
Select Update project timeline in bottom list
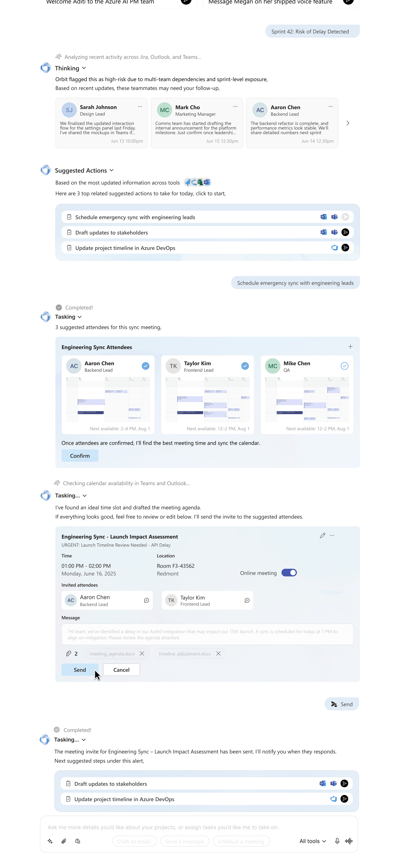(124, 799)
